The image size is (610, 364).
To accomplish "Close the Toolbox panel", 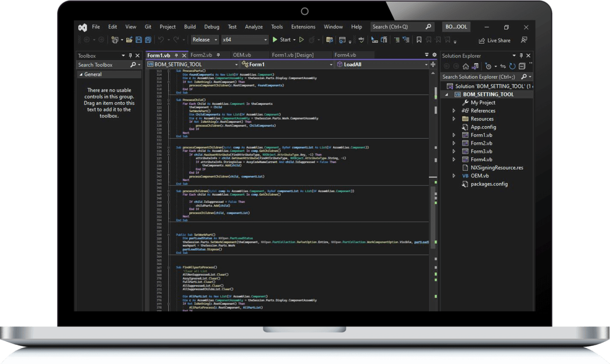I will pyautogui.click(x=137, y=55).
